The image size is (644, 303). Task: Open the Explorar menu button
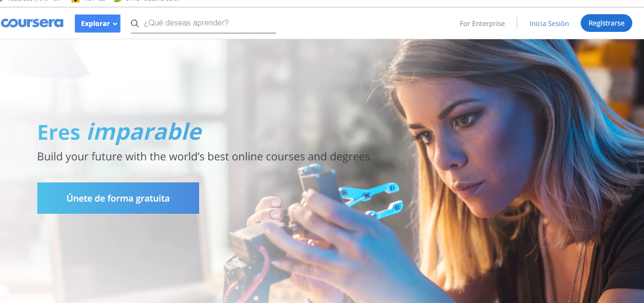pyautogui.click(x=98, y=24)
